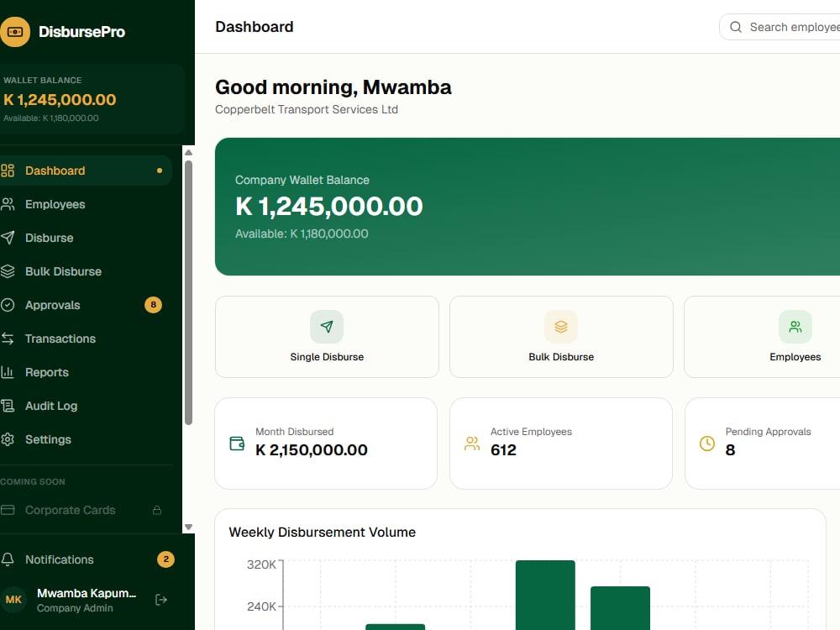
Task: Click the Bulk Disburse layers icon in sidebar
Action: coord(8,271)
